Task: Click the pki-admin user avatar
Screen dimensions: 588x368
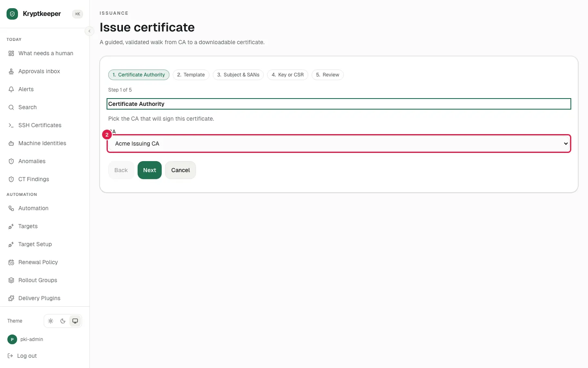Action: (12, 339)
